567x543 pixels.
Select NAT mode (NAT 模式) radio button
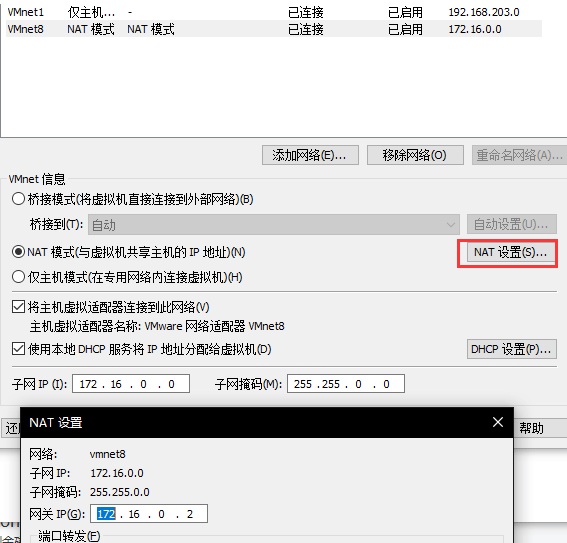click(x=18, y=252)
